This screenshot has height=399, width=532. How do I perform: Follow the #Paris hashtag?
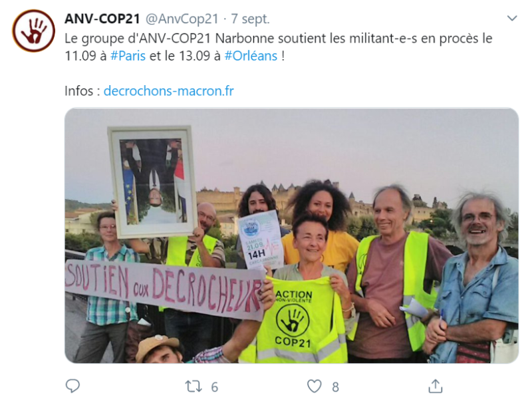[128, 56]
